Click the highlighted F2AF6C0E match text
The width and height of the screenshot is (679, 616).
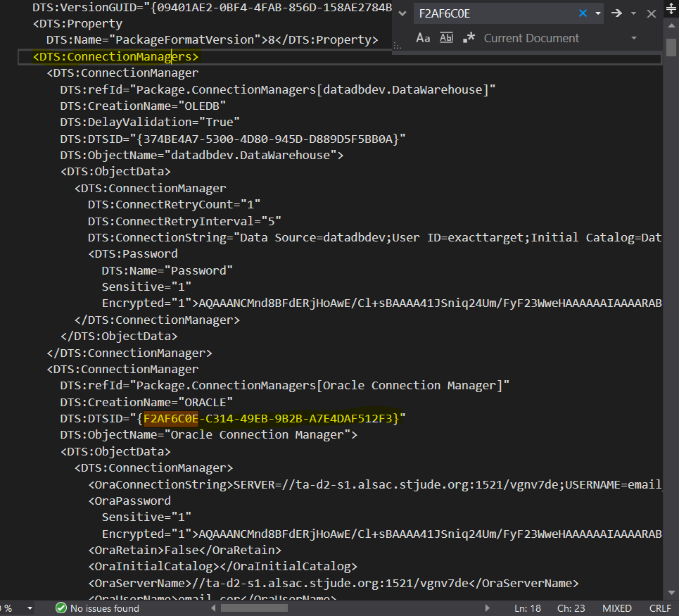(x=170, y=418)
